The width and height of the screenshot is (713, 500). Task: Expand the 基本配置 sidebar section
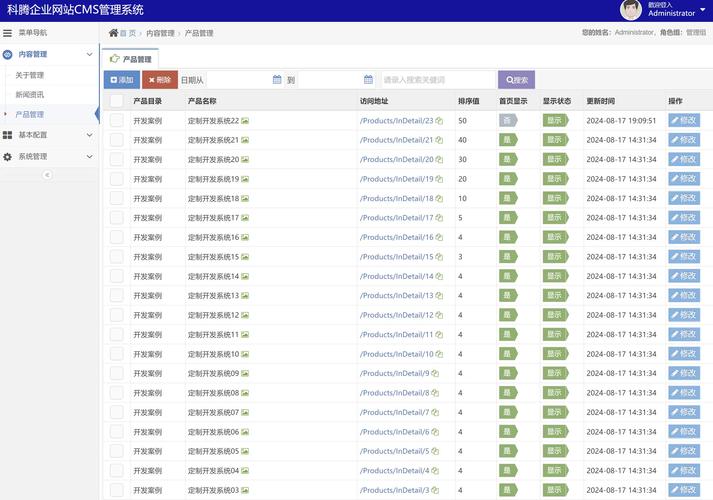click(x=48, y=135)
